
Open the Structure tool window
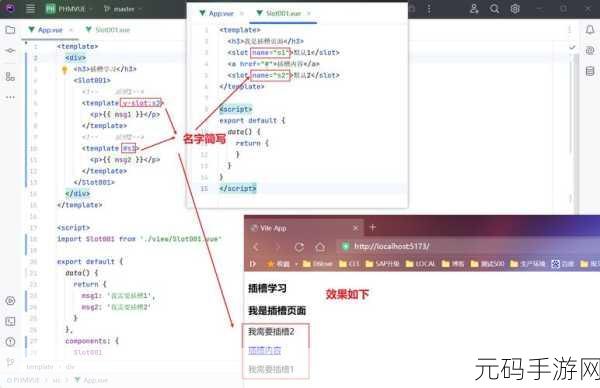click(10, 77)
